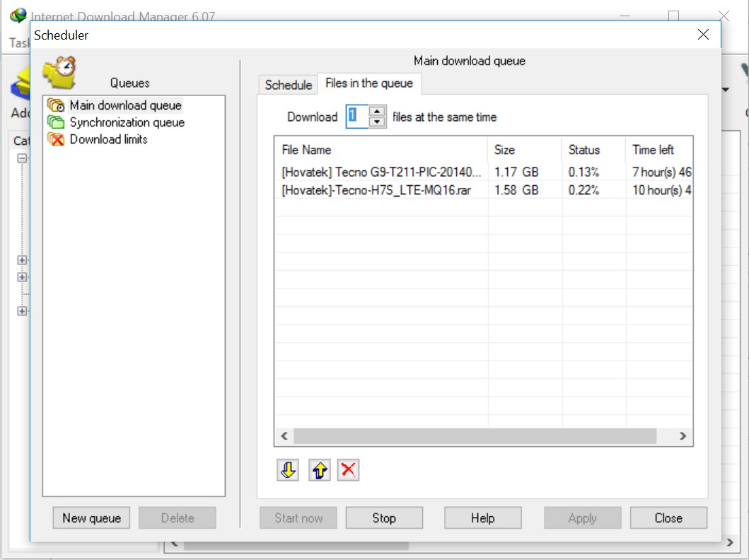The image size is (749, 560).
Task: Click the right arrow of the horizontal scrollbar
Action: (x=682, y=436)
